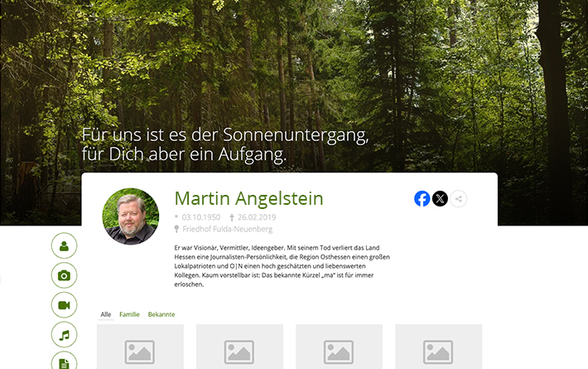
Task: Share the page on X
Action: [x=440, y=198]
